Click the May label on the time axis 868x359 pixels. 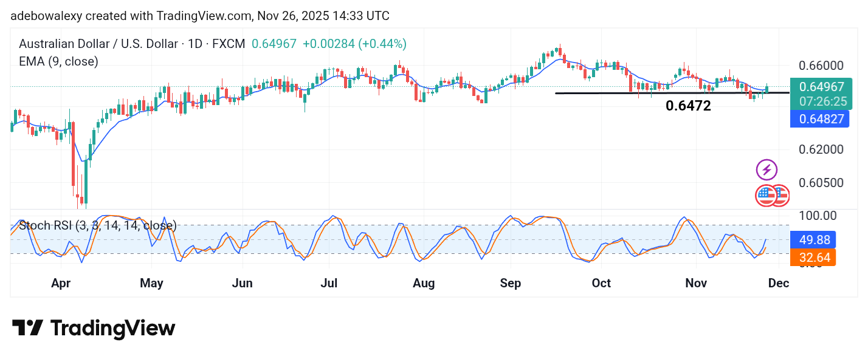pos(151,284)
